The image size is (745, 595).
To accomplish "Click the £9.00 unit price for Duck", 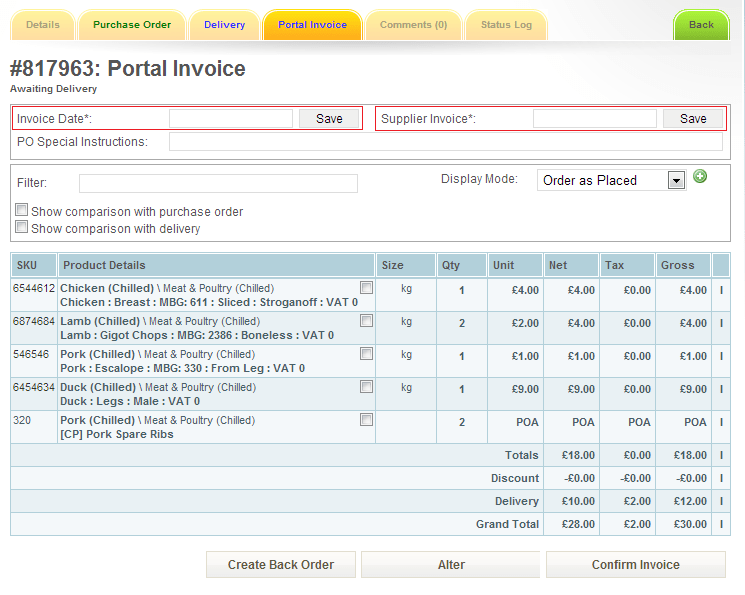I will pyautogui.click(x=525, y=389).
